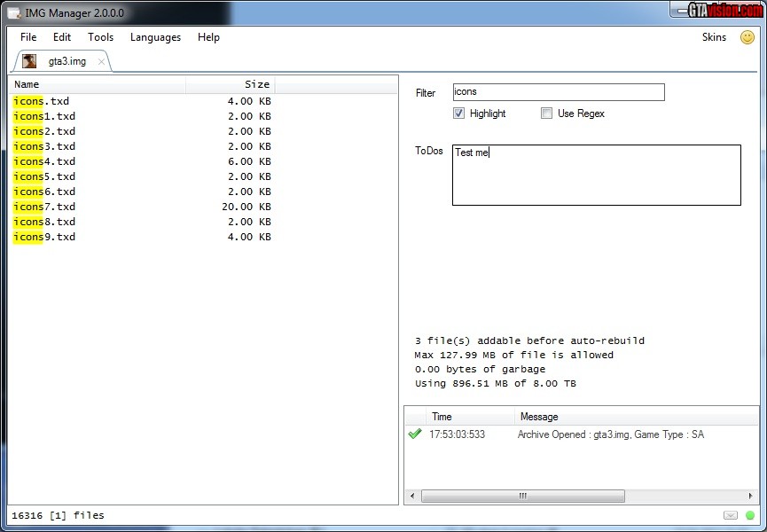The height and width of the screenshot is (532, 767).
Task: Click the IMG Manager title bar app icon
Action: pyautogui.click(x=14, y=13)
